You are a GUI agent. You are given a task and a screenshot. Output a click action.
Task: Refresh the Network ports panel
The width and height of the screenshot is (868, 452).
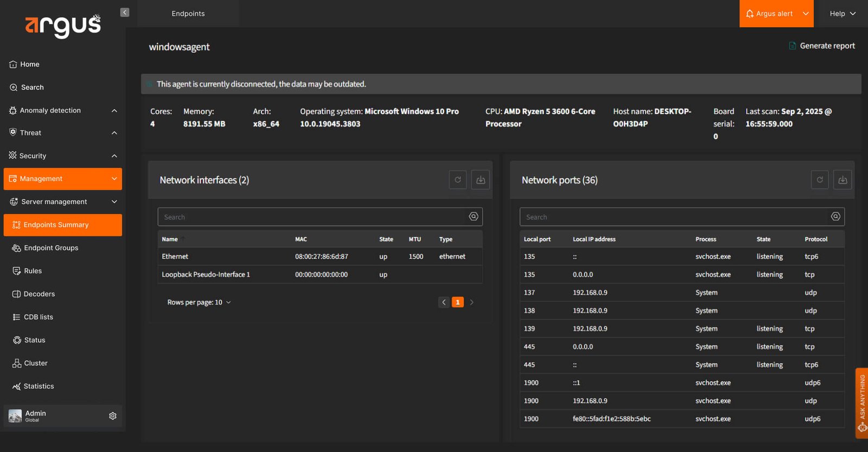pos(820,180)
